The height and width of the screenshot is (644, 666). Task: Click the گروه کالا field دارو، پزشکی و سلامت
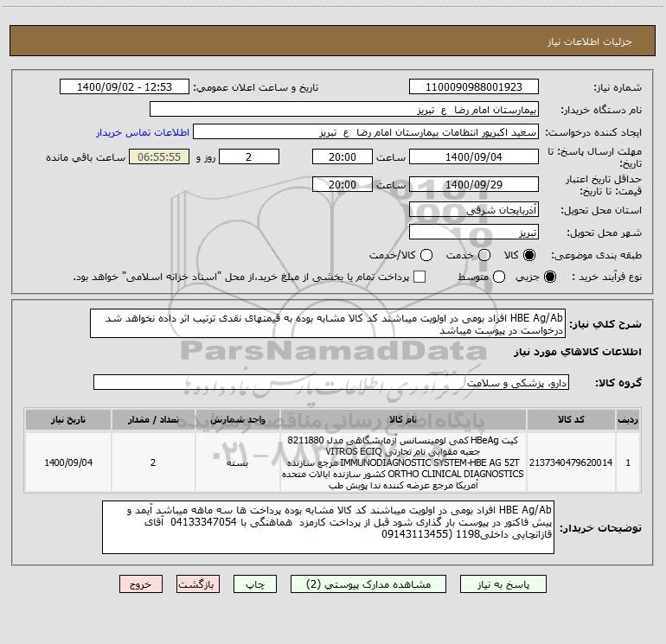(331, 382)
